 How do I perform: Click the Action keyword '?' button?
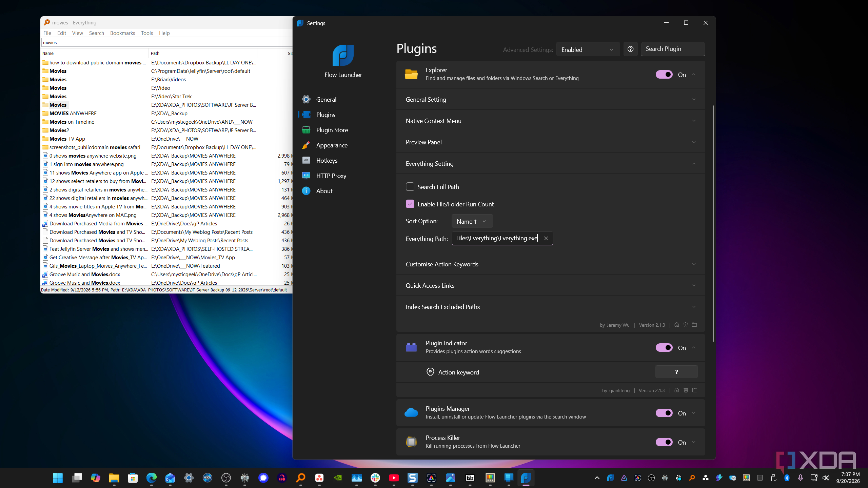(676, 372)
